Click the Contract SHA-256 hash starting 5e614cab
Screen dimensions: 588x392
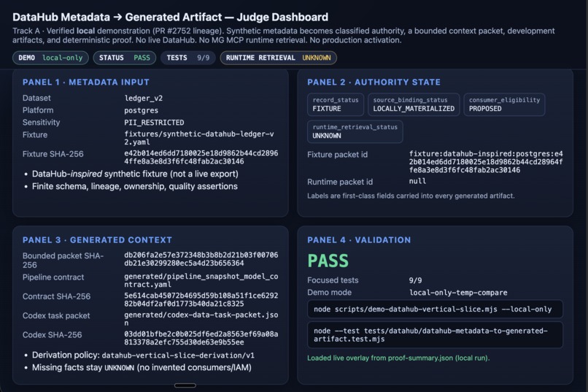(x=201, y=299)
